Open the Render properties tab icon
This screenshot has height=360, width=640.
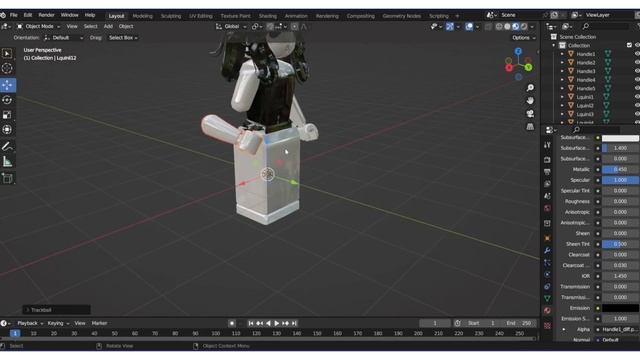547,160
